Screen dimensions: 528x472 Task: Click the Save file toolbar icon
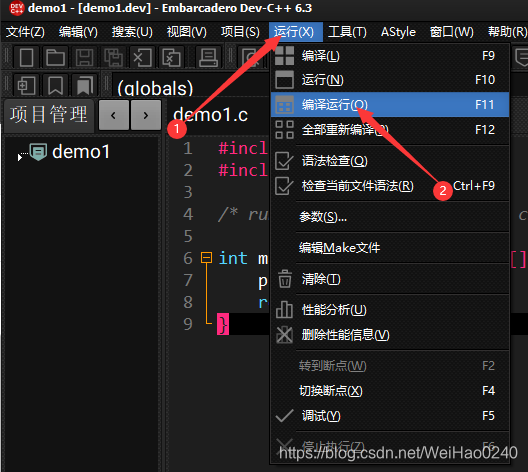click(84, 58)
